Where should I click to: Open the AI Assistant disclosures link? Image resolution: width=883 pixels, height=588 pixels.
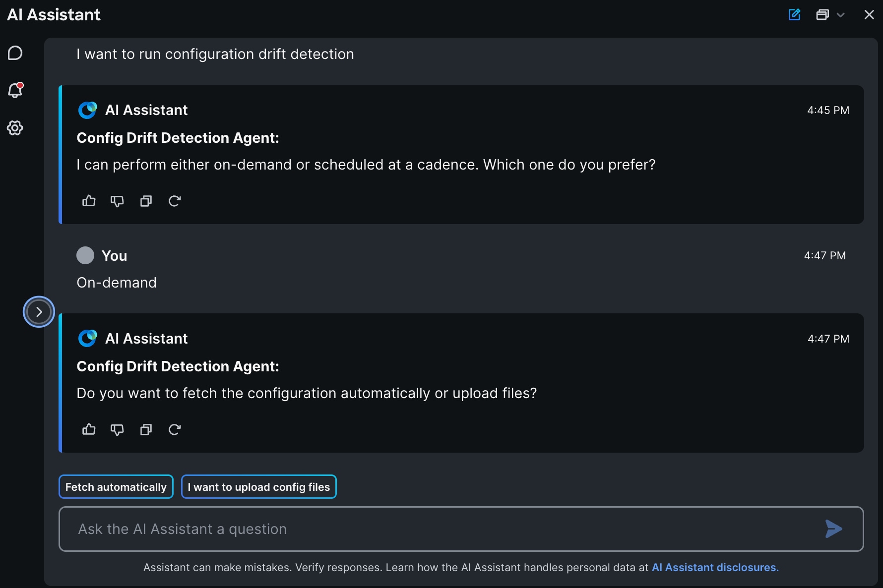[x=715, y=568]
